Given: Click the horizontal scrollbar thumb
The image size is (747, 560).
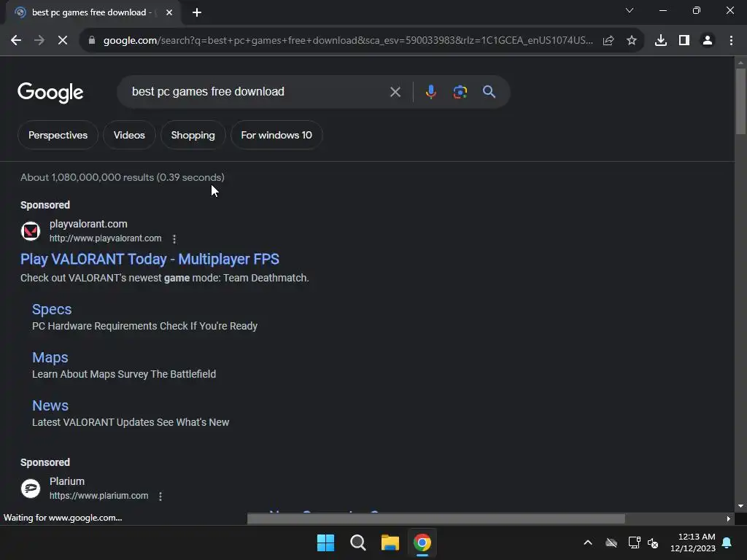Looking at the screenshot, I should pyautogui.click(x=436, y=518).
